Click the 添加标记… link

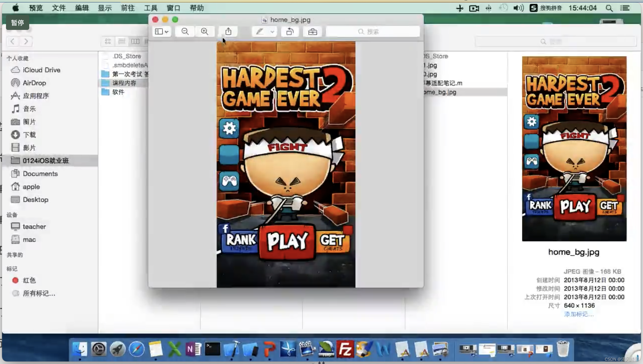point(579,314)
